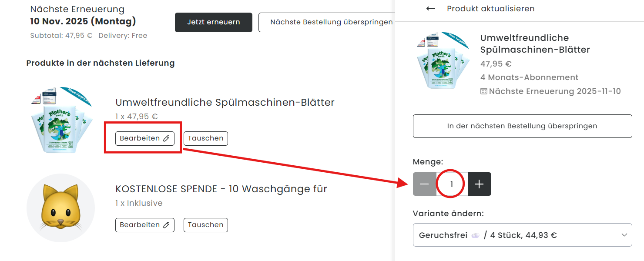This screenshot has height=261, width=644.
Task: Select In der nächsten Bestellung überspringen
Action: click(522, 126)
